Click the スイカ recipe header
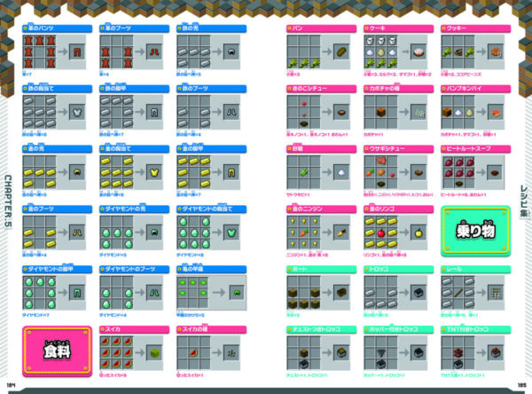Image resolution: width=532 pixels, height=394 pixels. point(135,329)
